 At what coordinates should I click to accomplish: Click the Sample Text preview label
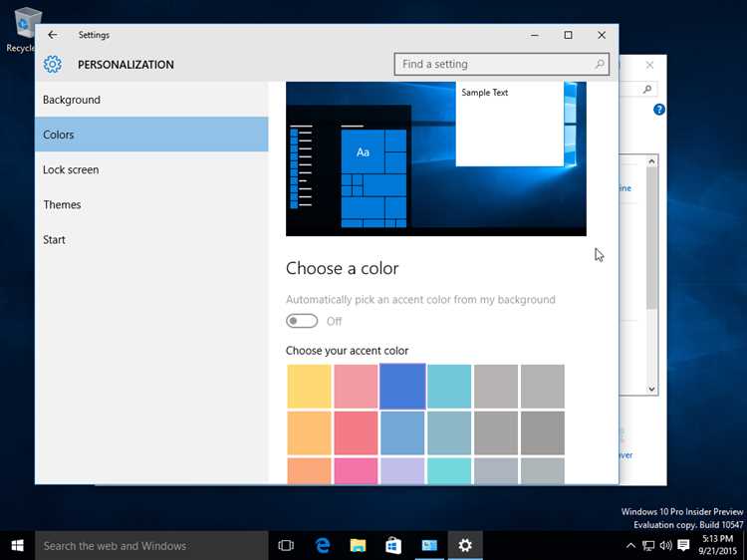(x=484, y=93)
